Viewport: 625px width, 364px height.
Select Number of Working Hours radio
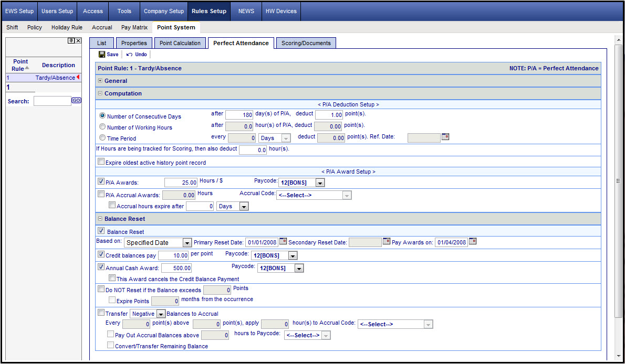pyautogui.click(x=102, y=126)
